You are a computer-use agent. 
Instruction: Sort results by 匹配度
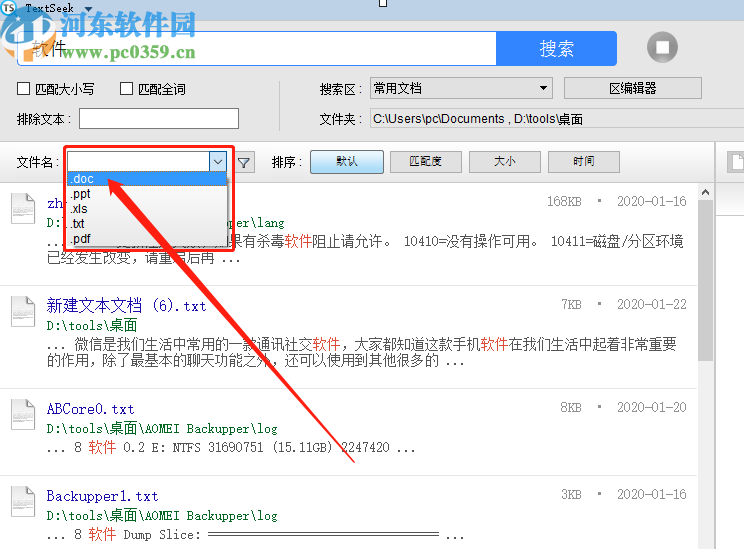pyautogui.click(x=426, y=162)
